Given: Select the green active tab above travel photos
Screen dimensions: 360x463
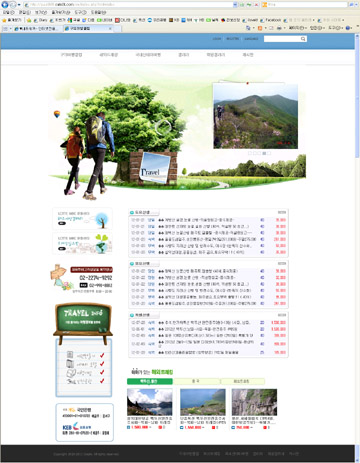Looking at the screenshot, I should pyautogui.click(x=150, y=381).
